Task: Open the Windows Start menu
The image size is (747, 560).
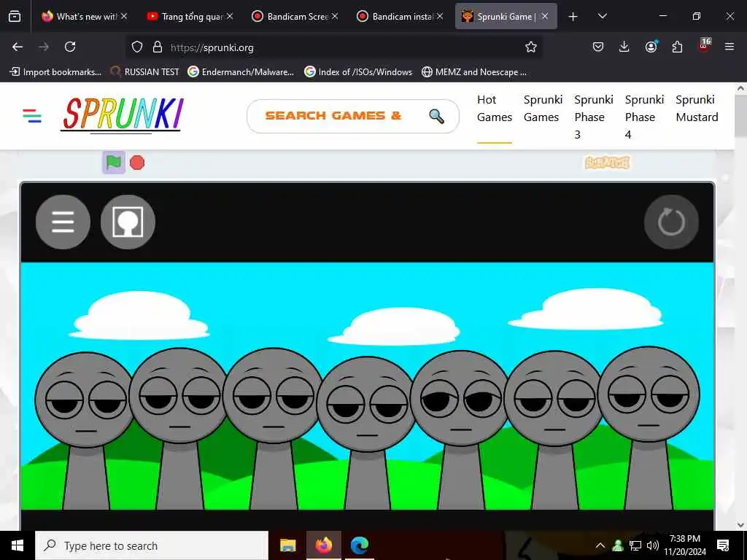Action: [x=18, y=545]
